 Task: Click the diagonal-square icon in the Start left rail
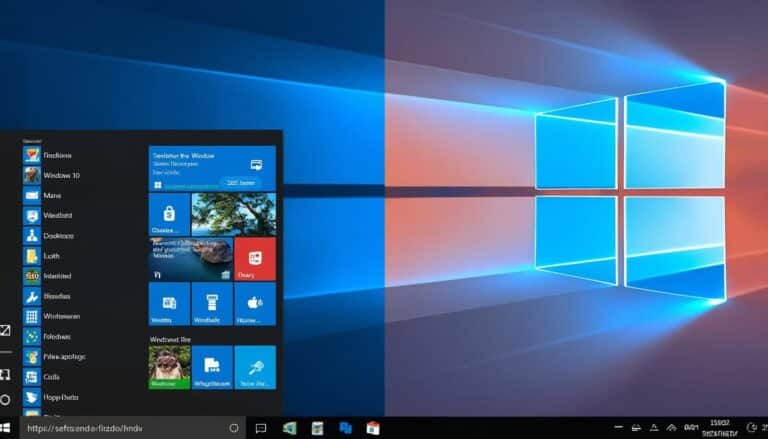pos(5,330)
